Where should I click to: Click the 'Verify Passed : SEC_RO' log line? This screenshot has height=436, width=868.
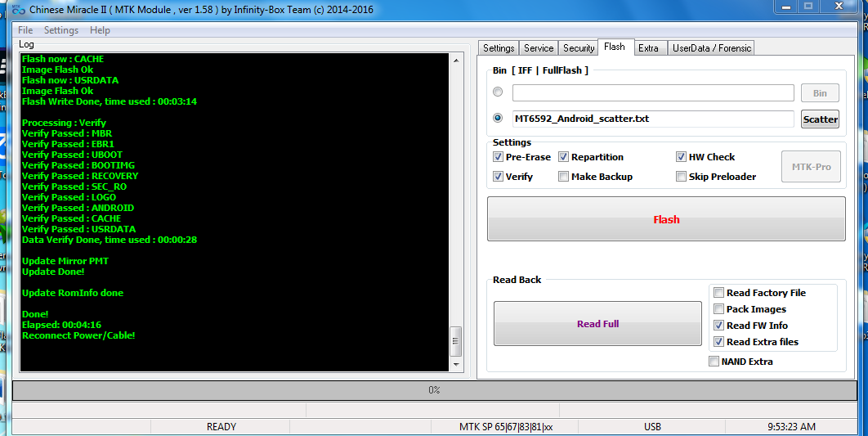(74, 187)
